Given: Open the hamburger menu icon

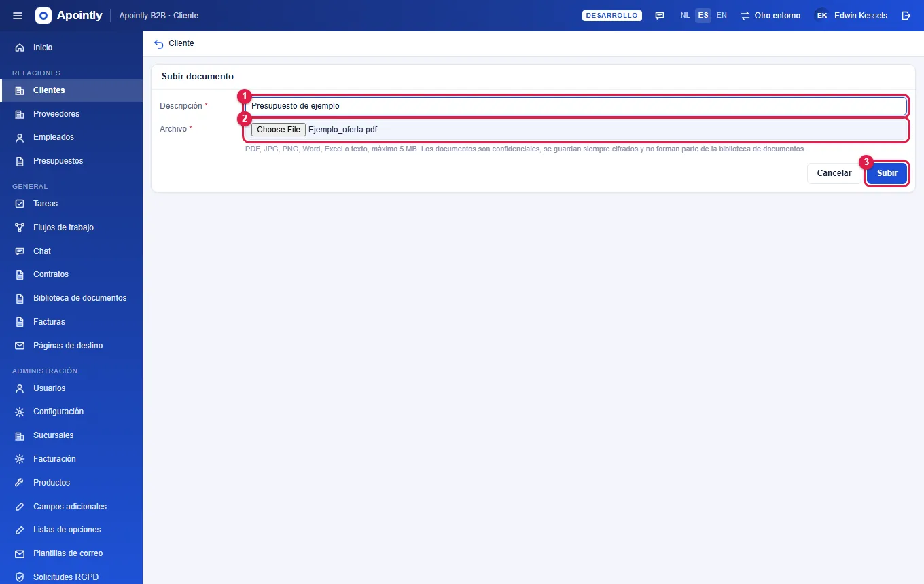Looking at the screenshot, I should point(18,16).
